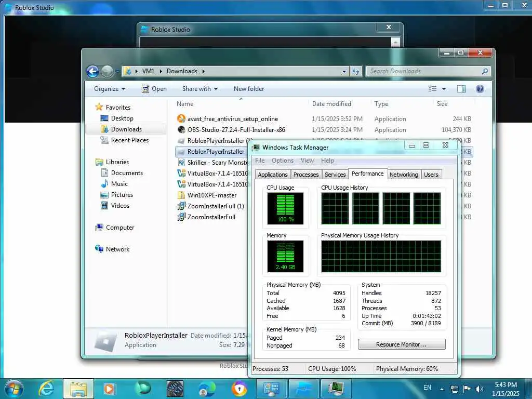Select the OBS-Studio installer file icon
This screenshot has height=399, width=532.
coord(181,129)
